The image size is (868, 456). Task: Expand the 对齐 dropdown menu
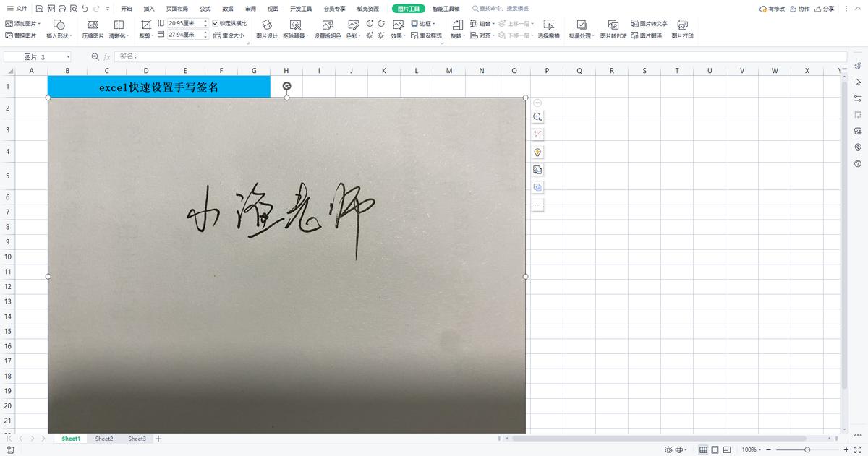coord(487,35)
